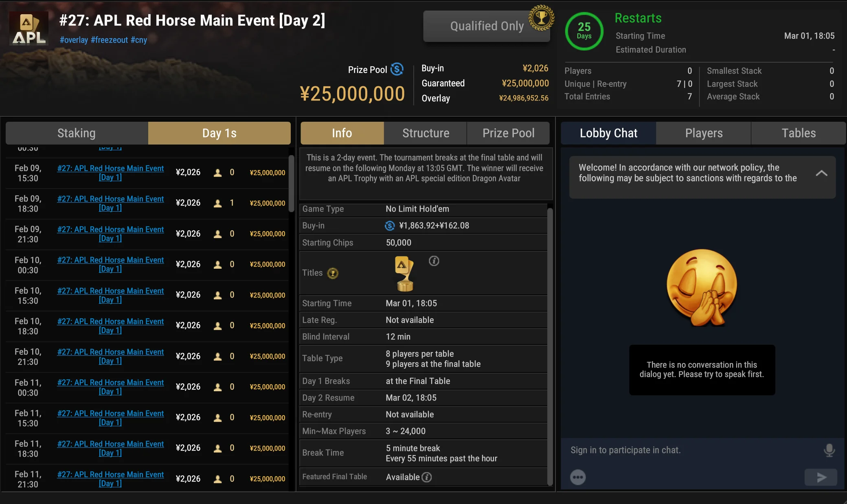Switch to the Structure tab

coord(426,133)
